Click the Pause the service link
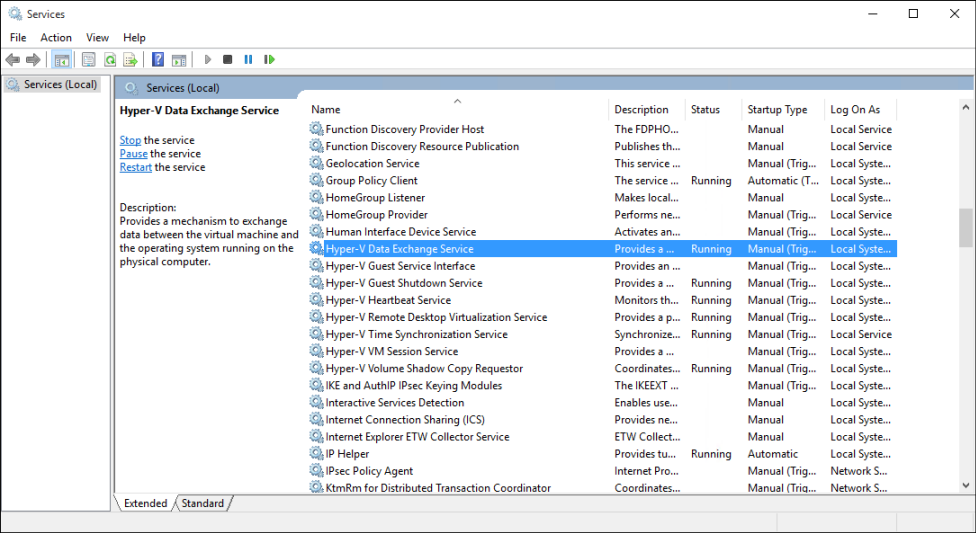The image size is (976, 533). point(134,154)
